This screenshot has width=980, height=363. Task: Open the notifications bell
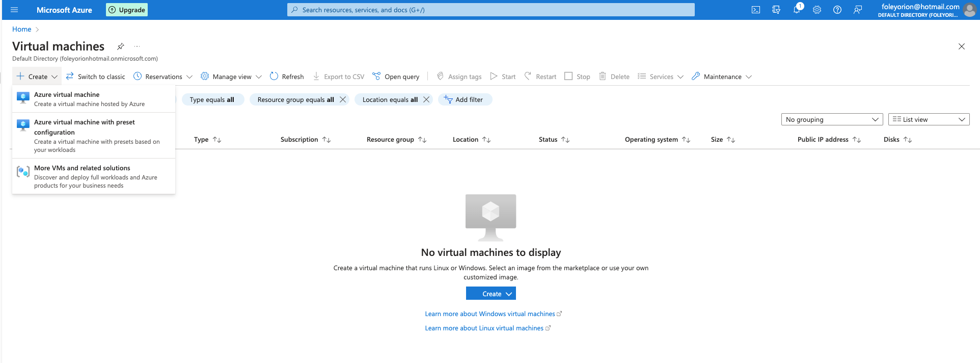797,10
